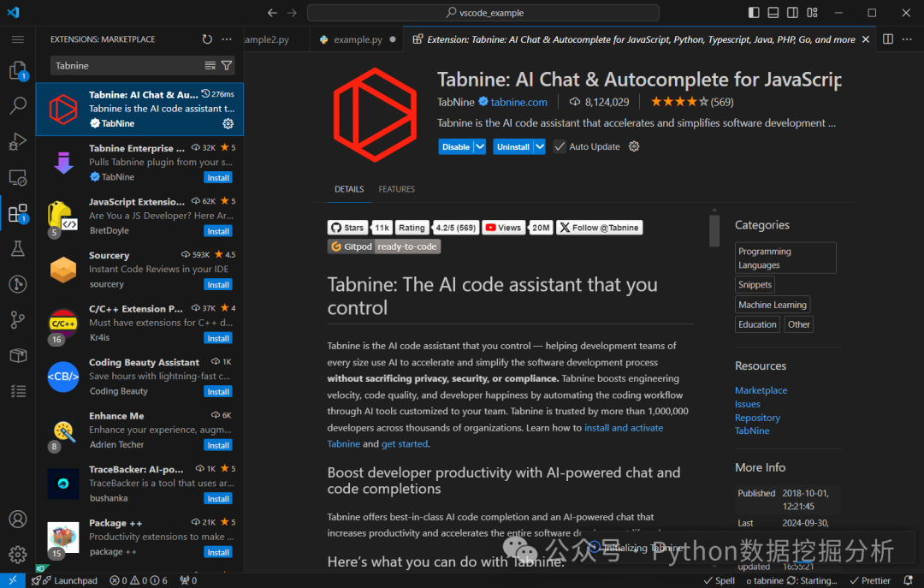Open the Marketplace resource link
924x588 pixels.
(761, 389)
